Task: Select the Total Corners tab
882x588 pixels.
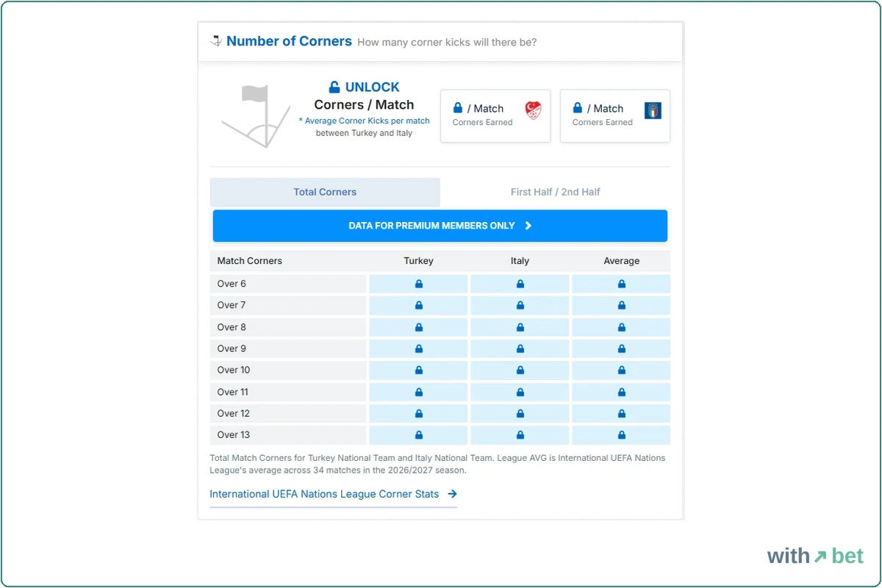Action: pyautogui.click(x=325, y=192)
